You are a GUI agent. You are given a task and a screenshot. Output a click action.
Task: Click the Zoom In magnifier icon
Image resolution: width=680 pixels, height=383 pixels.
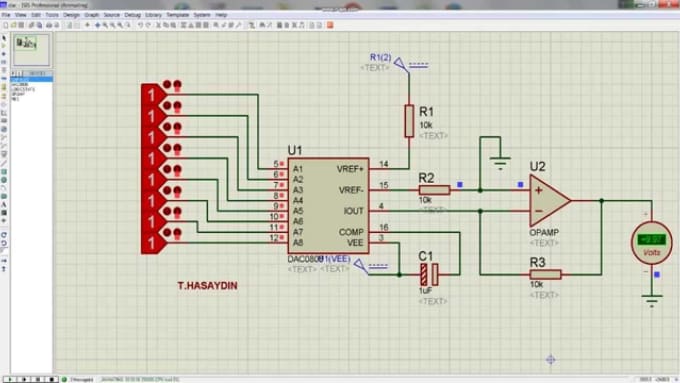coord(105,26)
